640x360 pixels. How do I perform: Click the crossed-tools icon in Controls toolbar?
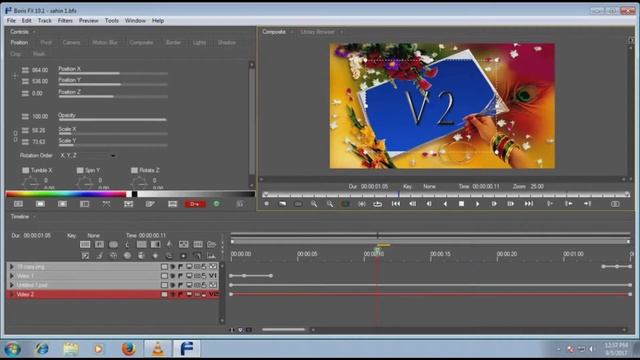pos(107,204)
